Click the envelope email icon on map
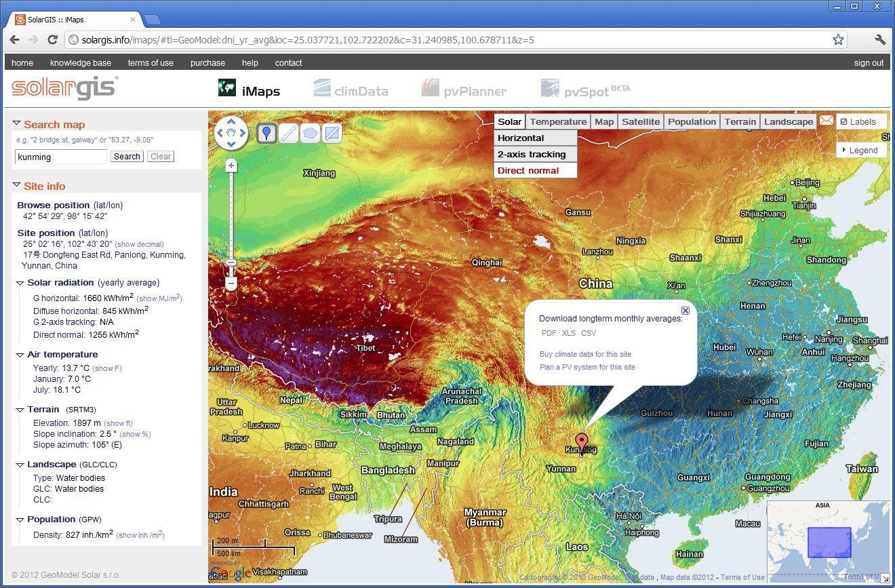 point(826,121)
